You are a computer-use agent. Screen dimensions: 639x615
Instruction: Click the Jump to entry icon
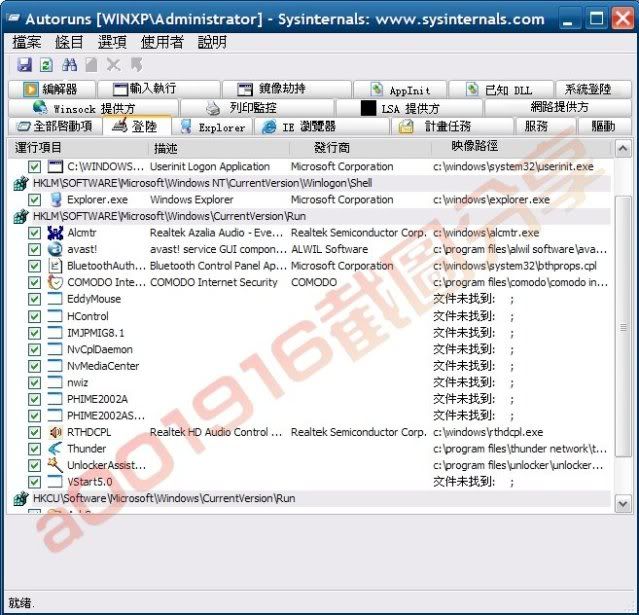[136, 65]
